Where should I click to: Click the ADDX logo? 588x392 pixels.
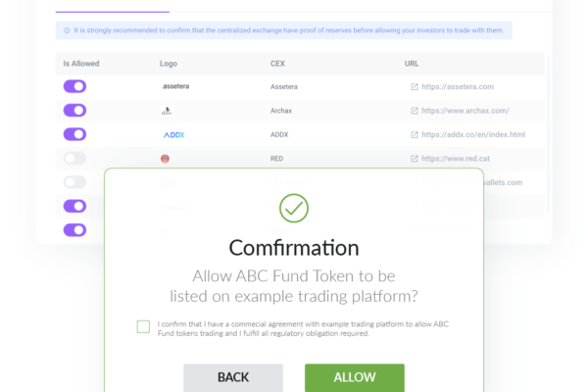pos(174,134)
